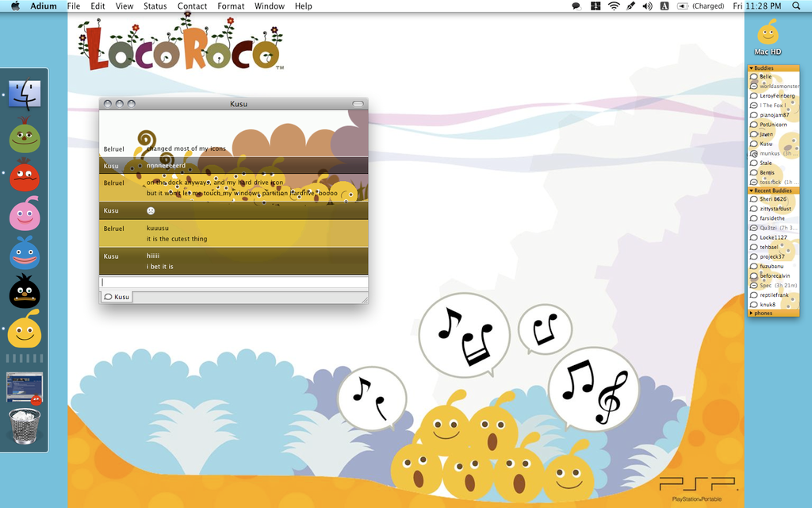Click the frowning face emoticon message from Kusu
This screenshot has height=508, width=812.
coord(151,210)
